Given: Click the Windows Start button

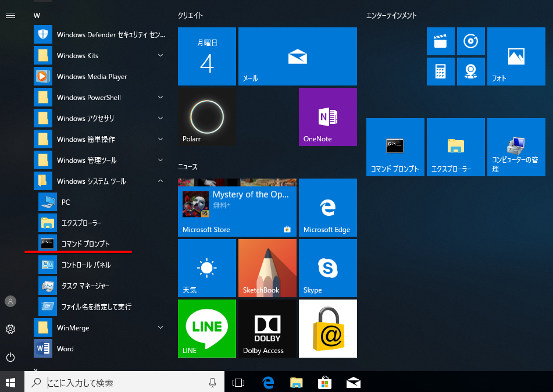Looking at the screenshot, I should pos(10,383).
